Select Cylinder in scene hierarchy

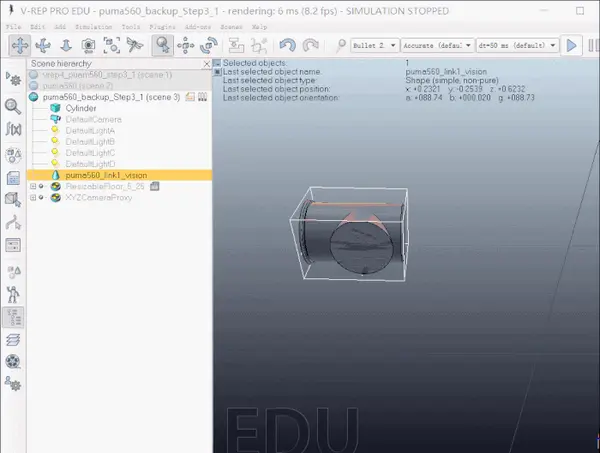[81, 108]
